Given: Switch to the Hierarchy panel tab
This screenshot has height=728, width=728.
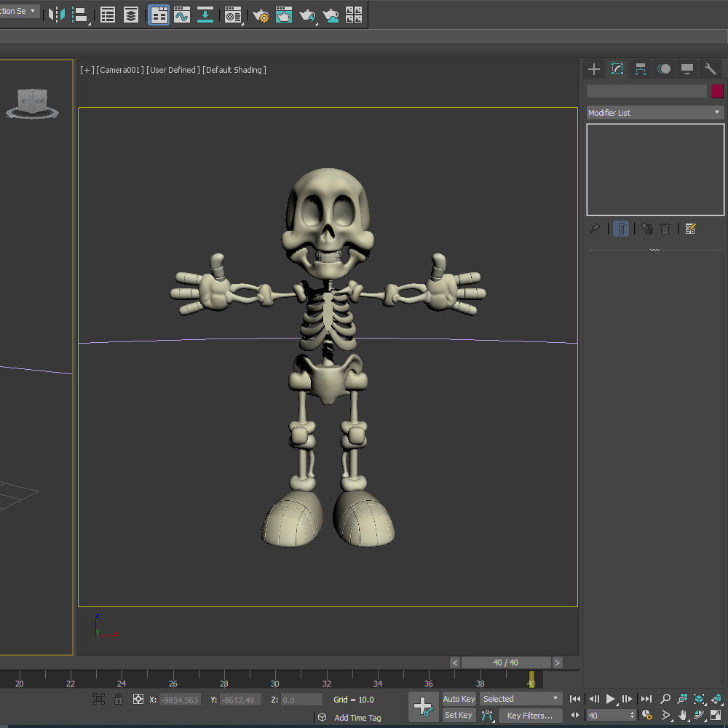Looking at the screenshot, I should pyautogui.click(x=641, y=69).
